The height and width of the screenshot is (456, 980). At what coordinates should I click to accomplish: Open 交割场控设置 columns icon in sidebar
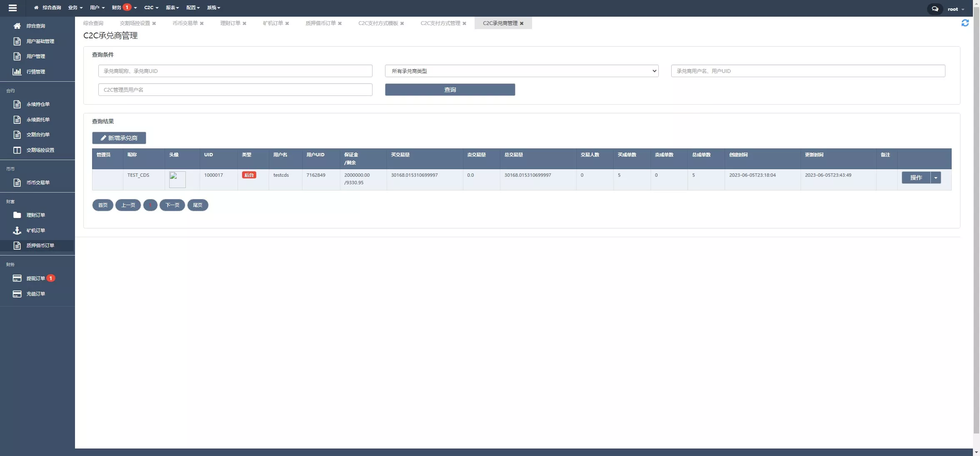tap(17, 150)
